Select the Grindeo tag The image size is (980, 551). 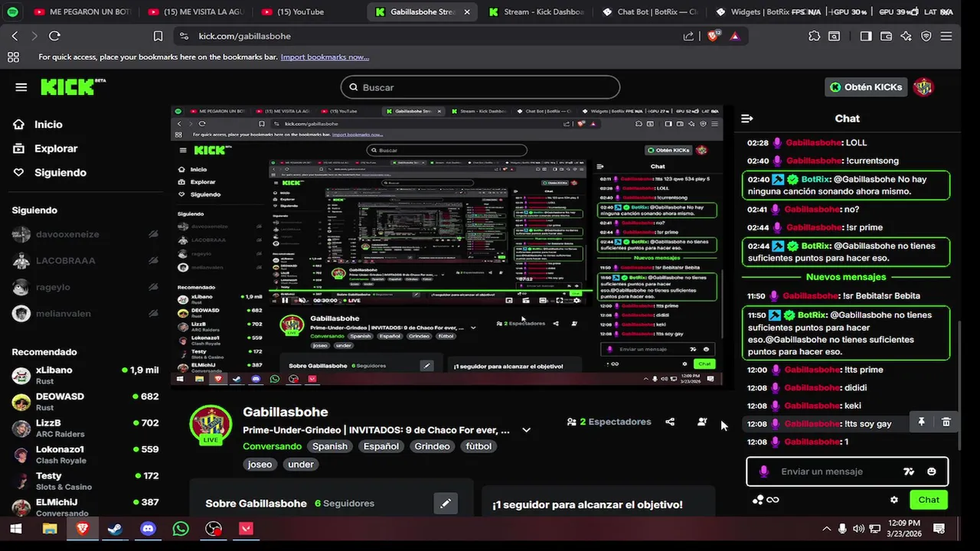[432, 446]
